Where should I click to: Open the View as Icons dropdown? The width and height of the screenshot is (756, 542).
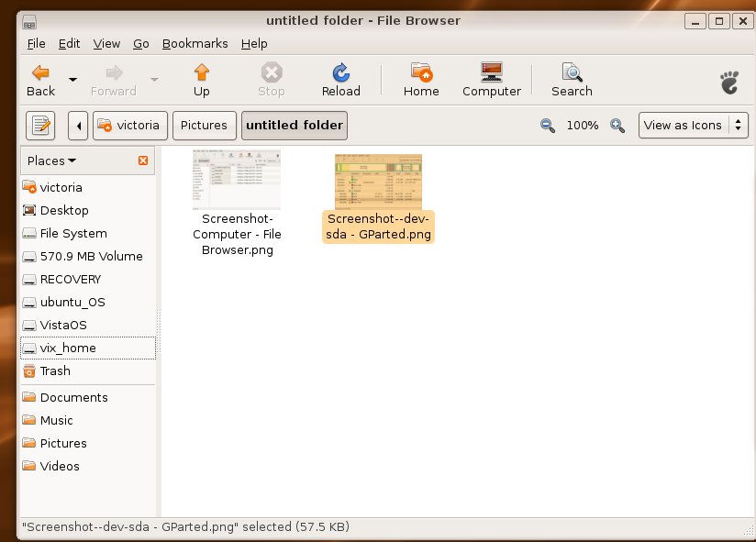[x=694, y=126]
